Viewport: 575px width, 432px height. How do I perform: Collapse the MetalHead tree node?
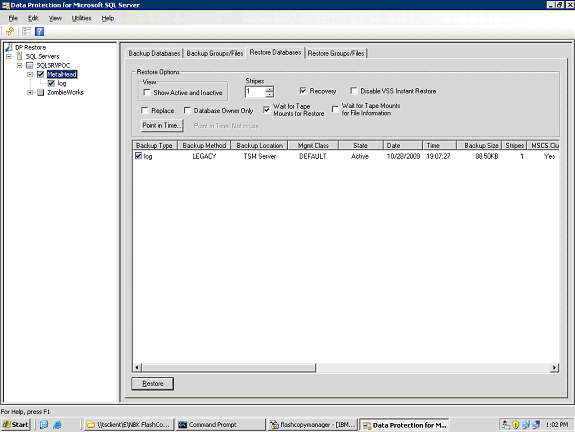point(30,74)
